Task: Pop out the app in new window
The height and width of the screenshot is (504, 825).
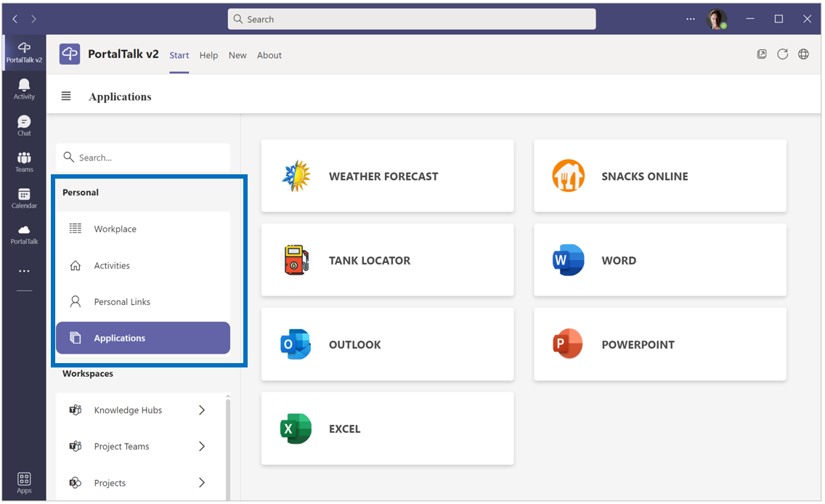Action: tap(761, 54)
